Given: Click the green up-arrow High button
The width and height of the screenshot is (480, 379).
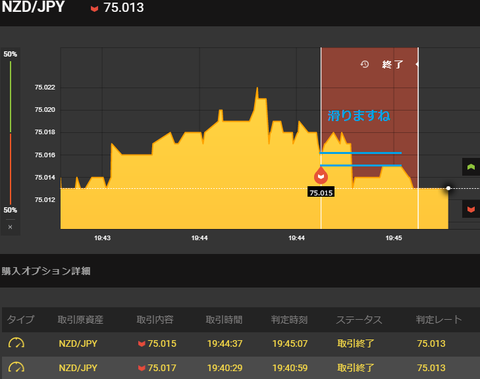Looking at the screenshot, I should (471, 167).
